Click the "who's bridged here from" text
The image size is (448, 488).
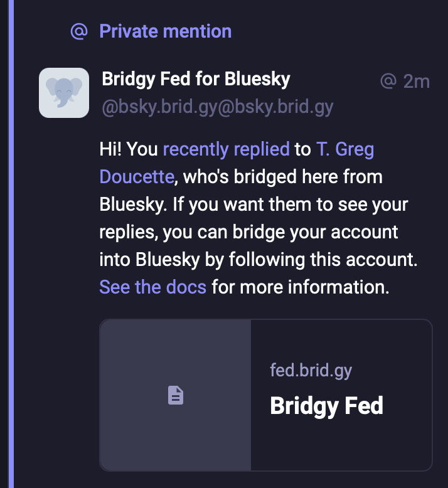(x=282, y=176)
